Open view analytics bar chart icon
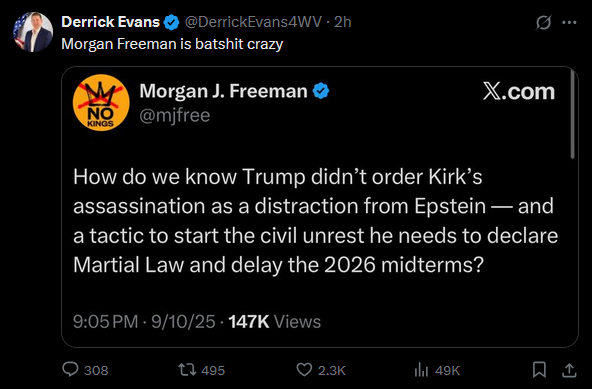This screenshot has width=592, height=389. coord(421,370)
